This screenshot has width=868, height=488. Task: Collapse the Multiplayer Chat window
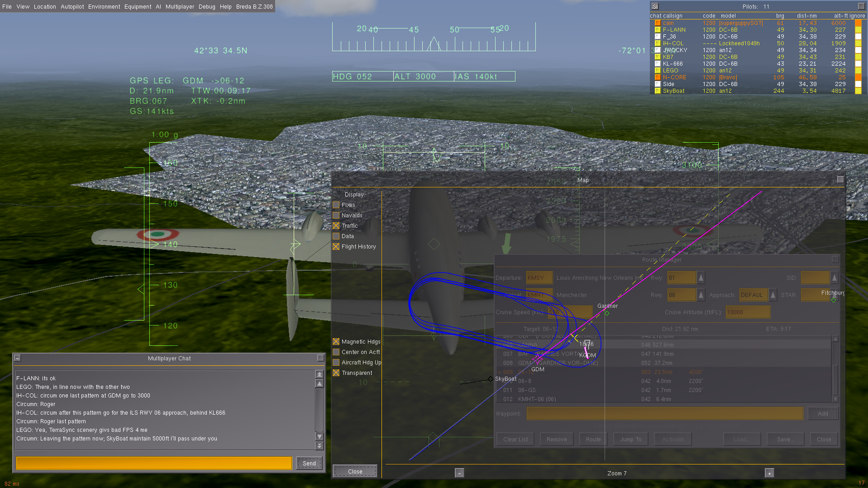pyautogui.click(x=18, y=358)
